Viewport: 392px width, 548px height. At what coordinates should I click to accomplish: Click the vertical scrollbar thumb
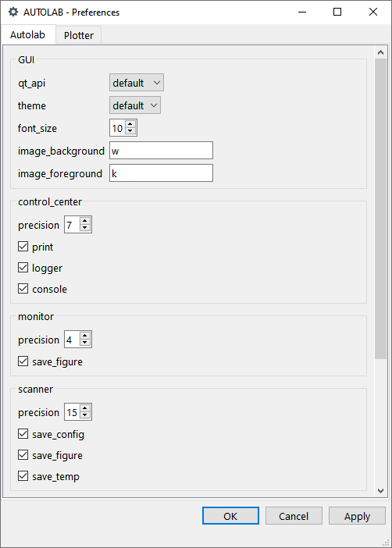click(x=381, y=208)
